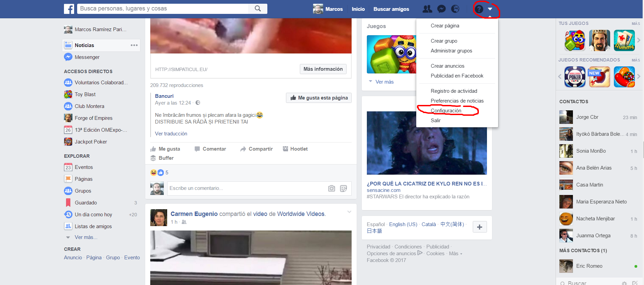This screenshot has height=285, width=644.
Task: Expand Más dropdown in footer
Action: click(x=456, y=254)
